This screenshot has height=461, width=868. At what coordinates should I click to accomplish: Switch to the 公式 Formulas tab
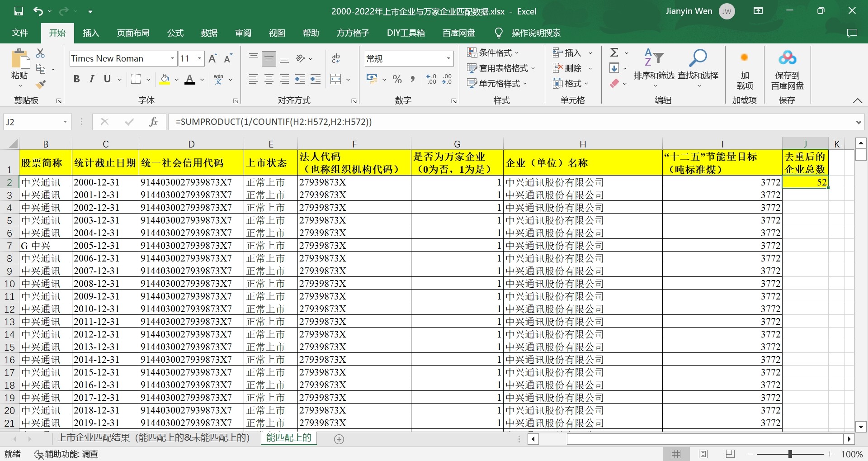pyautogui.click(x=175, y=33)
